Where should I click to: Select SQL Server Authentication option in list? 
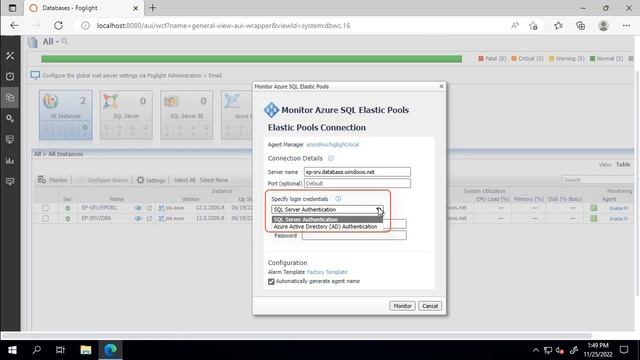(327, 220)
